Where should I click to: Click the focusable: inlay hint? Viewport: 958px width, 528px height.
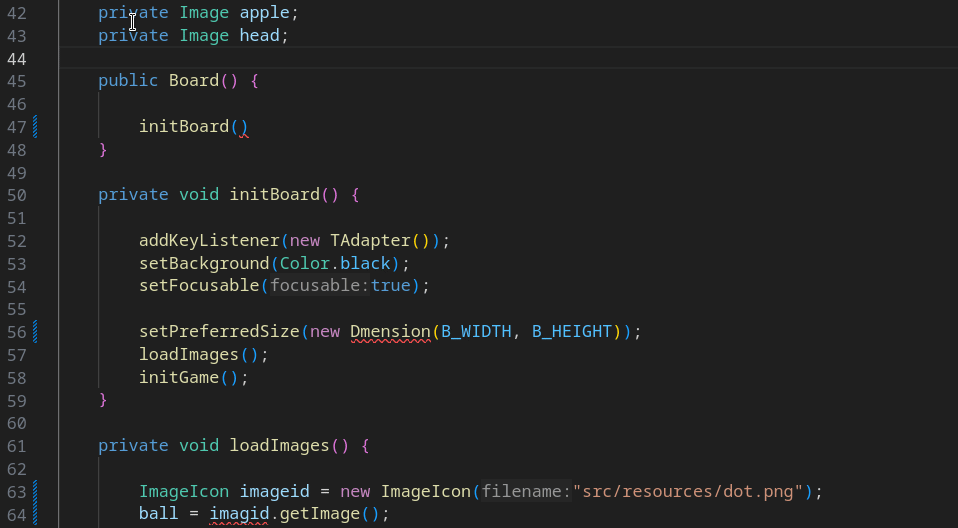point(318,286)
